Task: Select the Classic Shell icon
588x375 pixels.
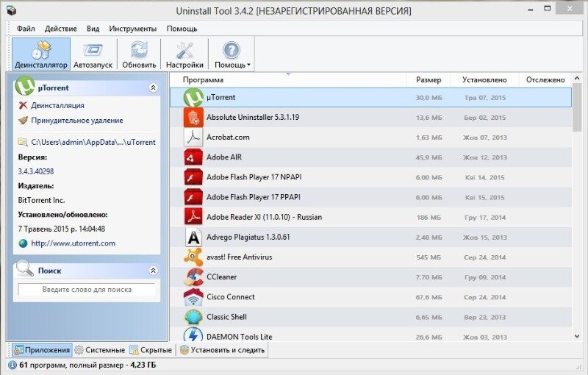Action: [x=193, y=317]
